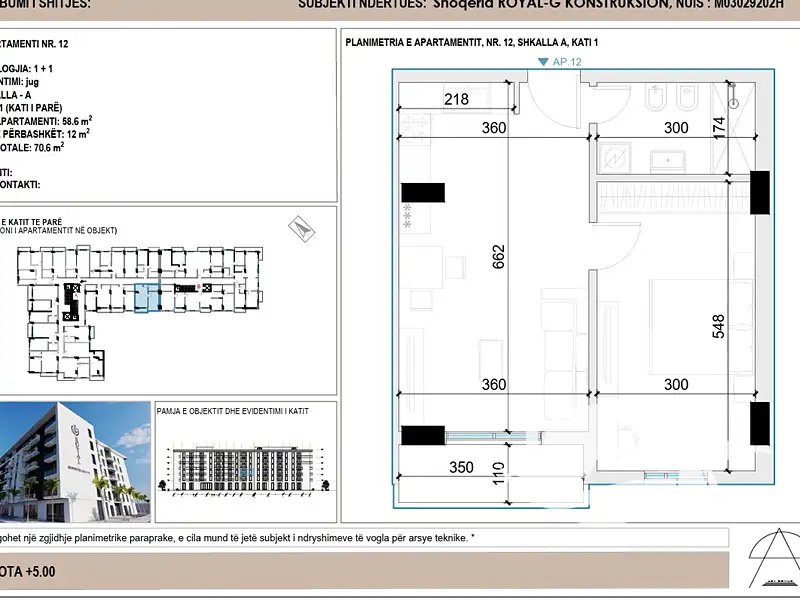The image size is (800, 600).
Task: Click the washing machine symbol
Action: click(x=614, y=159)
